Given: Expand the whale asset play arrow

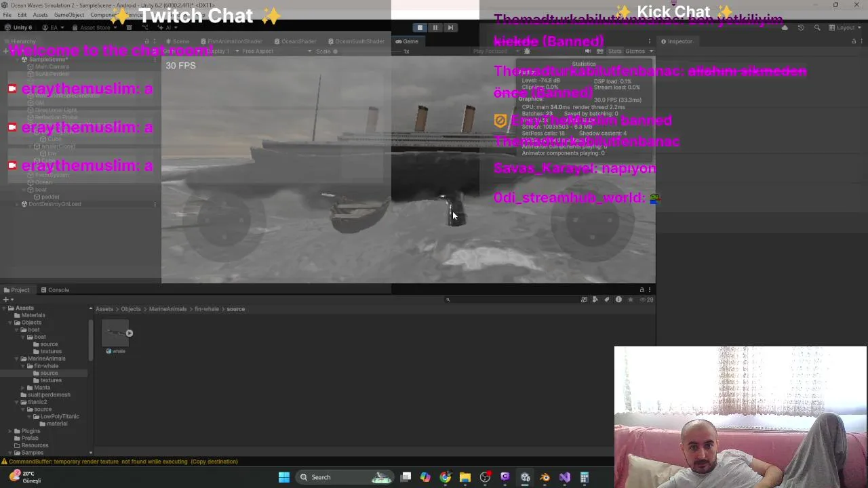Looking at the screenshot, I should (130, 333).
